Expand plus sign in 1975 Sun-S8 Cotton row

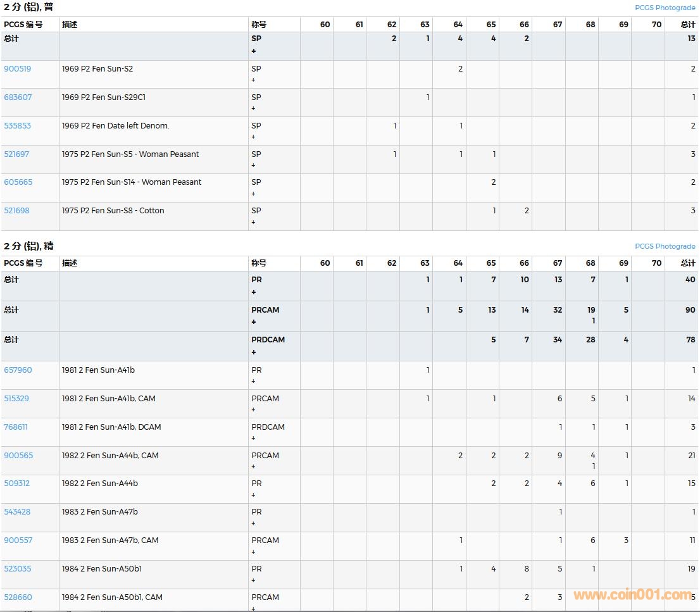point(254,222)
